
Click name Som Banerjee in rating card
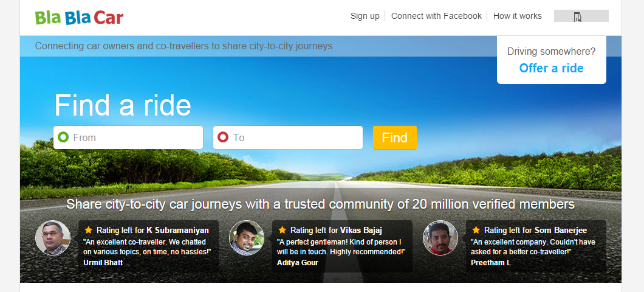(561, 231)
